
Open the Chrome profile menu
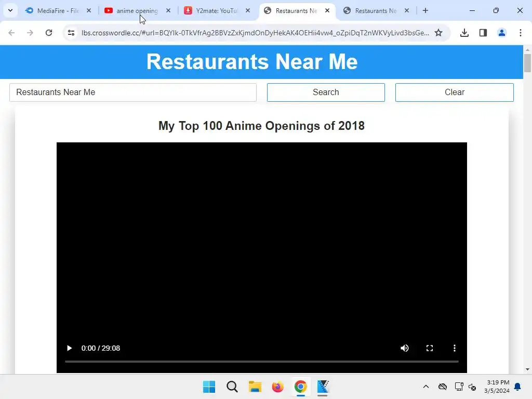coord(502,33)
